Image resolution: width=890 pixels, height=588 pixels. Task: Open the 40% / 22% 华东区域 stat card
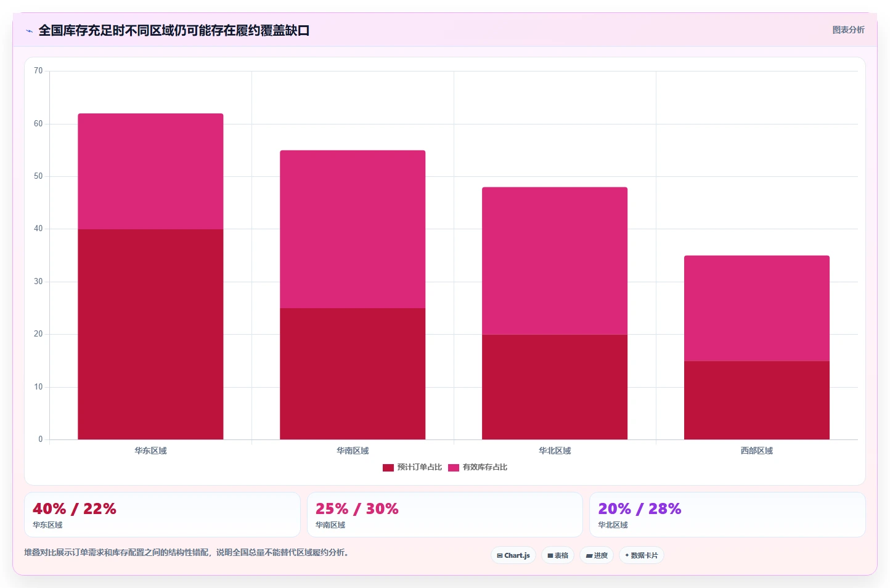(162, 515)
